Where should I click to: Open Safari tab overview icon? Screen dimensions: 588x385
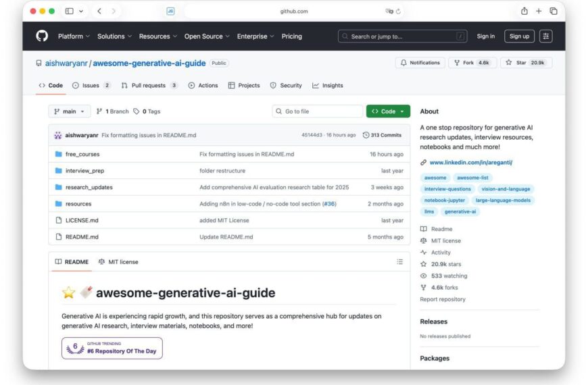[x=553, y=11]
